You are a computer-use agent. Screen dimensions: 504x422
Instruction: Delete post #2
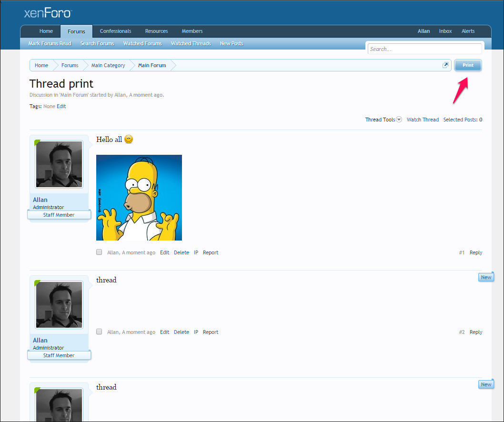click(x=181, y=332)
